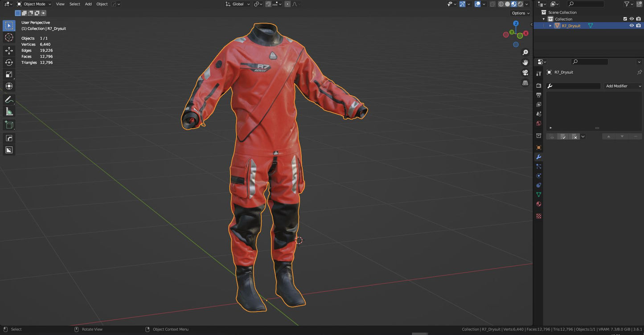Pick the Scale tool
Screen dimensions: 644x335
click(x=9, y=74)
